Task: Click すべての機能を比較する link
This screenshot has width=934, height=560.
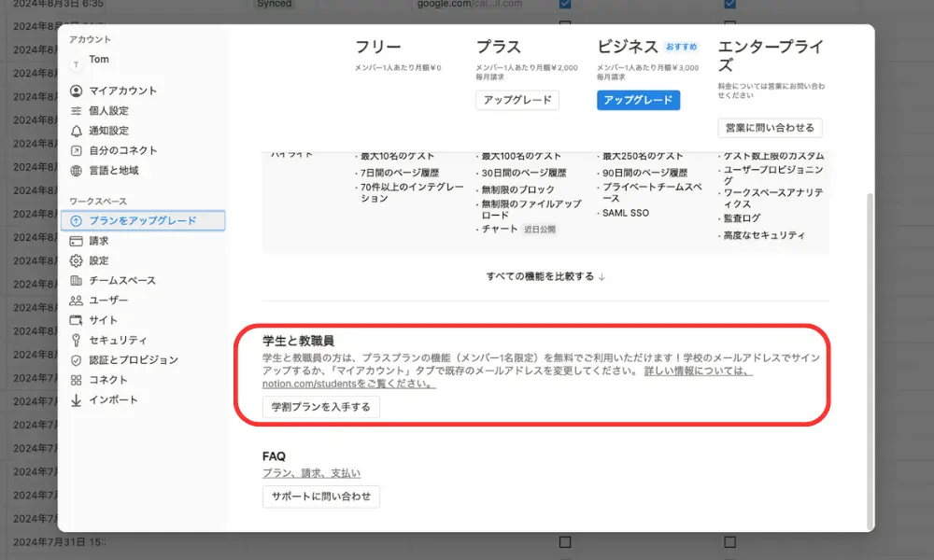Action: (545, 276)
